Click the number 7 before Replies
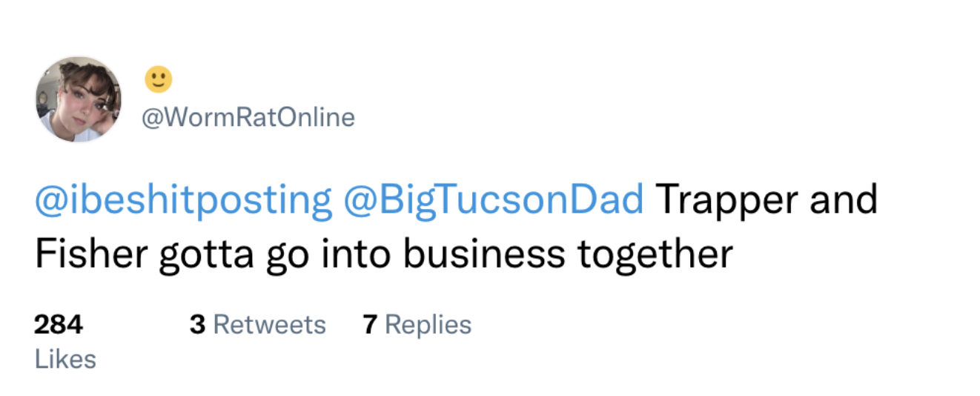Screen dimensions: 980x396 tap(370, 325)
